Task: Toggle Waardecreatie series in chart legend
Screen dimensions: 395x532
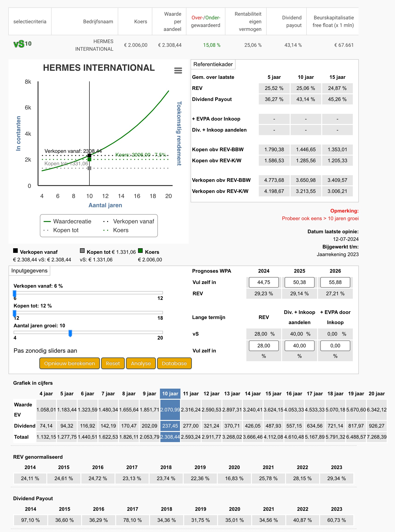Action: [68, 222]
